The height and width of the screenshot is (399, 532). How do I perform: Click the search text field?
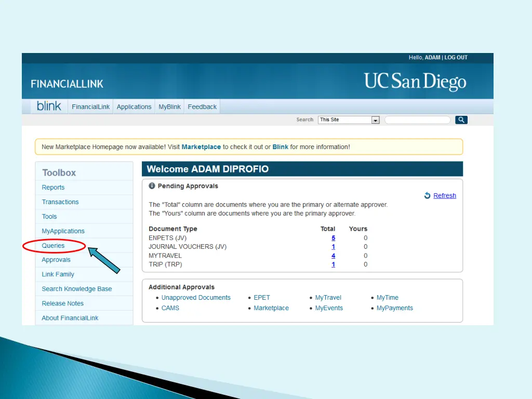click(417, 120)
